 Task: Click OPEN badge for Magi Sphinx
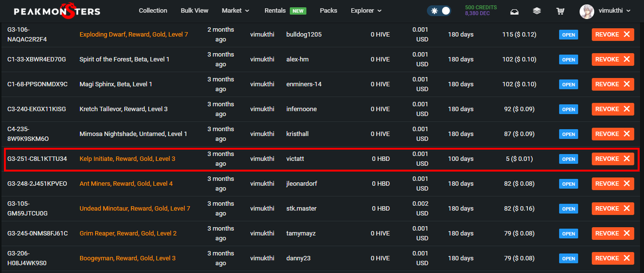click(x=569, y=84)
